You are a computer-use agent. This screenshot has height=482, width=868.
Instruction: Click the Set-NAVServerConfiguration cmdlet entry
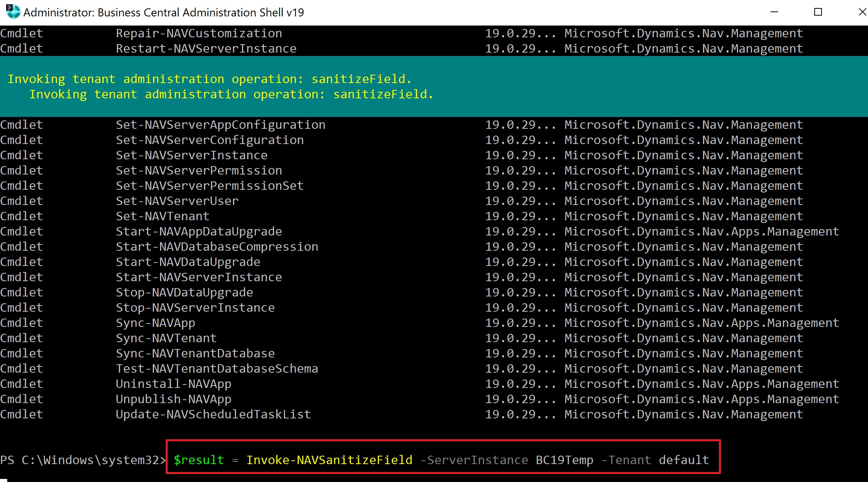210,140
